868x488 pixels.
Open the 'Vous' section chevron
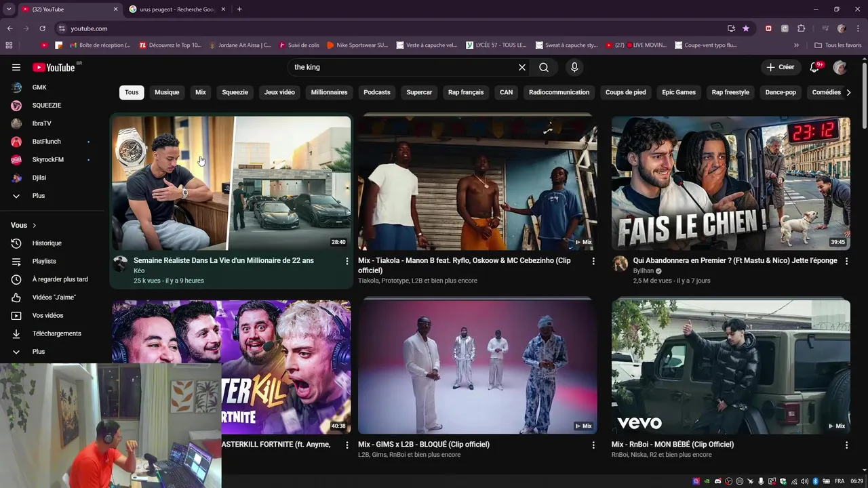click(x=35, y=225)
